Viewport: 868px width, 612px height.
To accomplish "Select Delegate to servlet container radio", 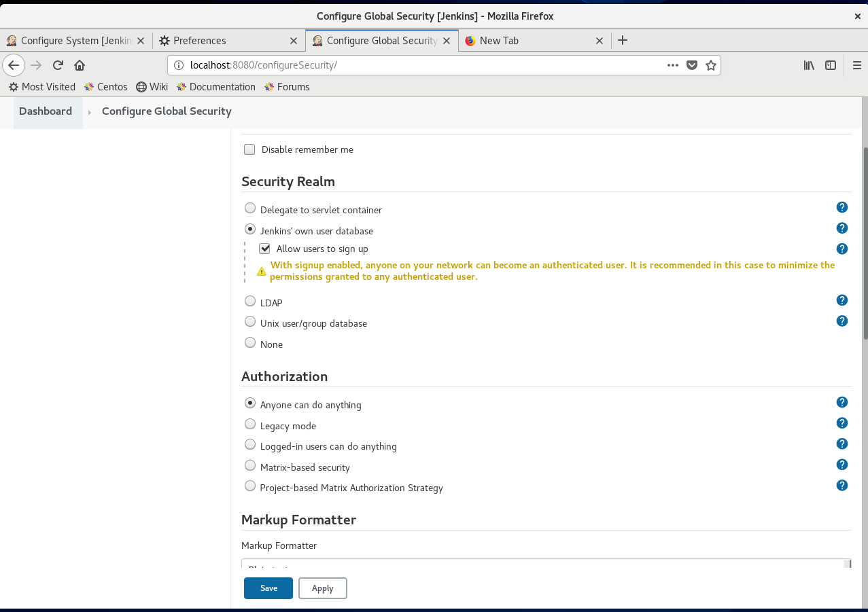I will pos(250,209).
